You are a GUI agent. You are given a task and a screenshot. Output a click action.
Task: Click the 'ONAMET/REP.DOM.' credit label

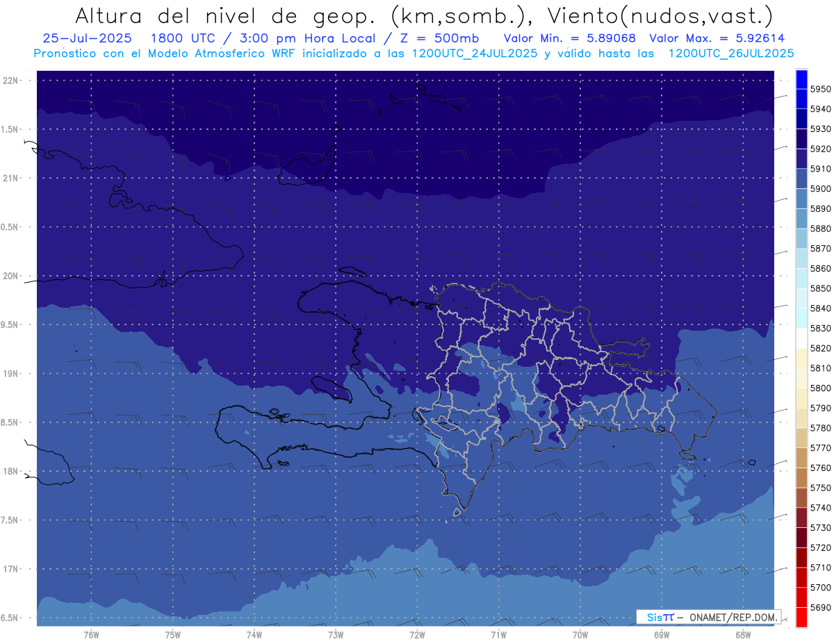(733, 617)
